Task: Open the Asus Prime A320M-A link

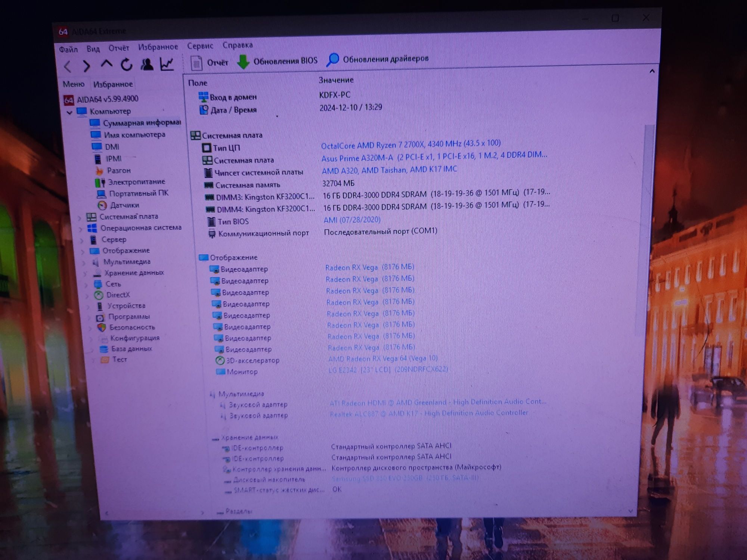Action: tap(434, 156)
